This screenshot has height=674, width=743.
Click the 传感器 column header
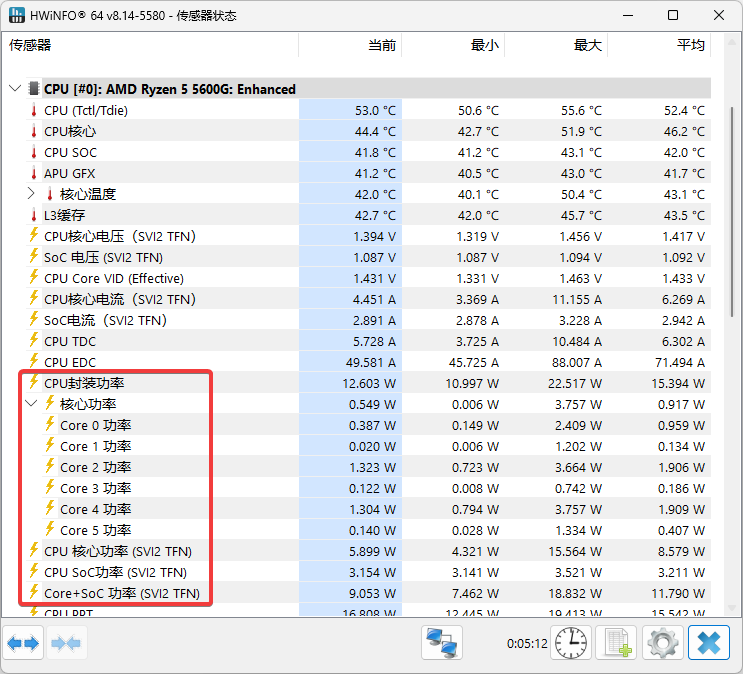[x=30, y=45]
